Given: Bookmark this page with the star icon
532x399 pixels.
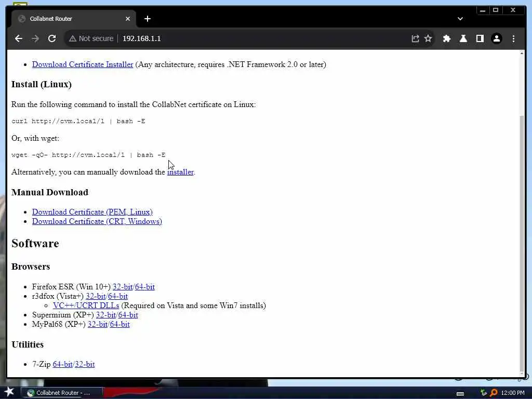Looking at the screenshot, I should [x=428, y=38].
